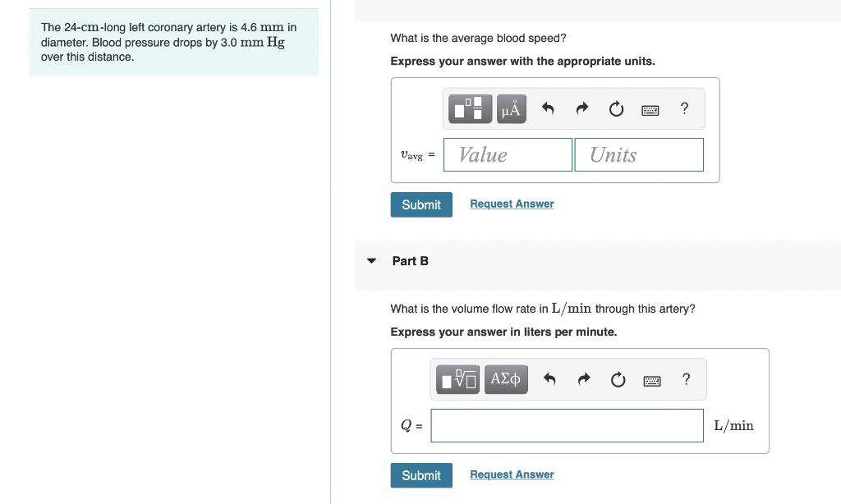Click the Value input field
Image resolution: width=841 pixels, height=504 pixels.
[508, 155]
